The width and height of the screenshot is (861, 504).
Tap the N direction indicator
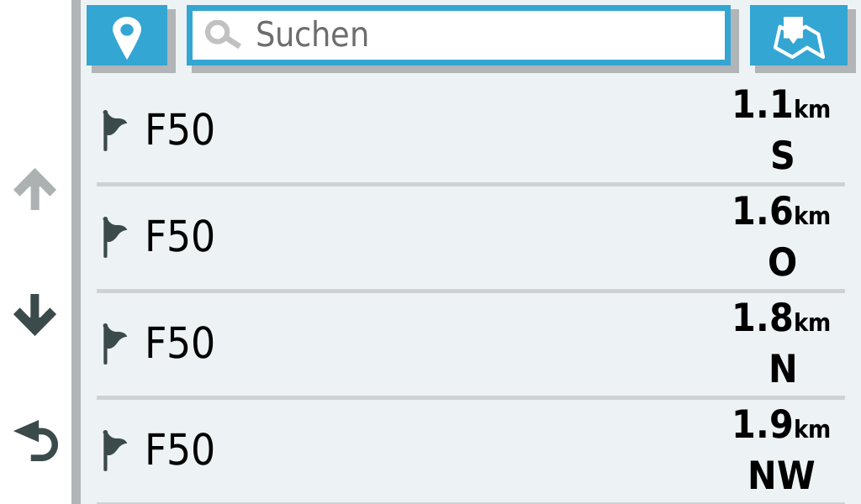coord(782,370)
